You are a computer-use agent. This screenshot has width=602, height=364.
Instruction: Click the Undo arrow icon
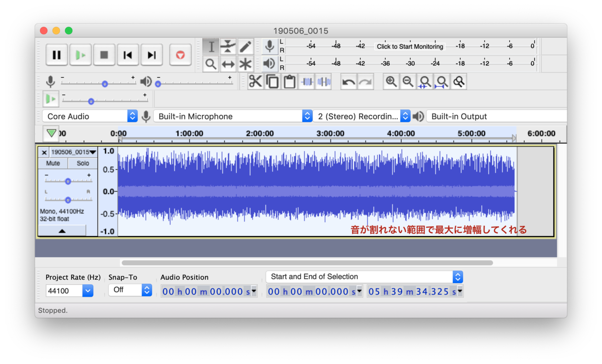349,81
